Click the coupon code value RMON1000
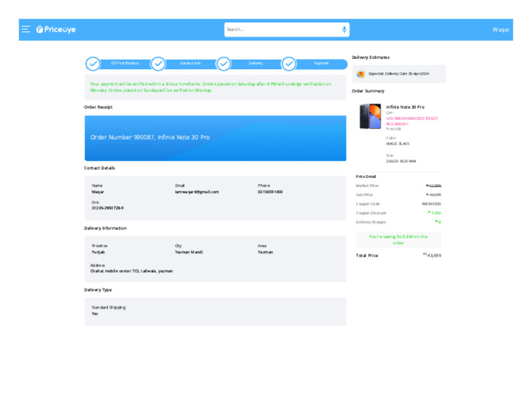This screenshot has width=532, height=411. [432, 204]
